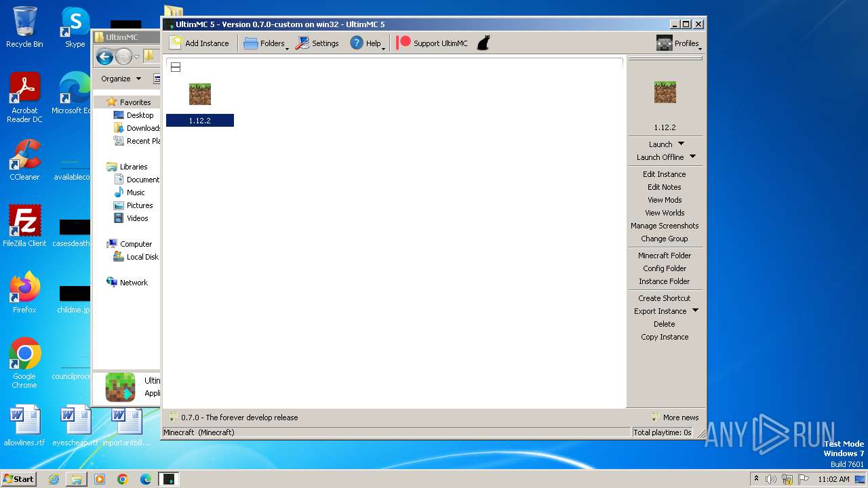This screenshot has height=488, width=868.
Task: Select Favorites in Explorer navigation pane
Action: [129, 102]
